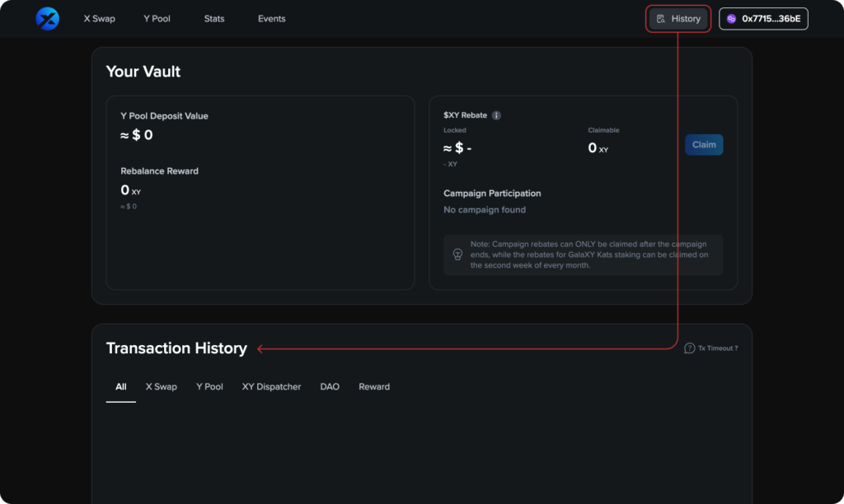
Task: Claim the XY rebate
Action: [704, 145]
